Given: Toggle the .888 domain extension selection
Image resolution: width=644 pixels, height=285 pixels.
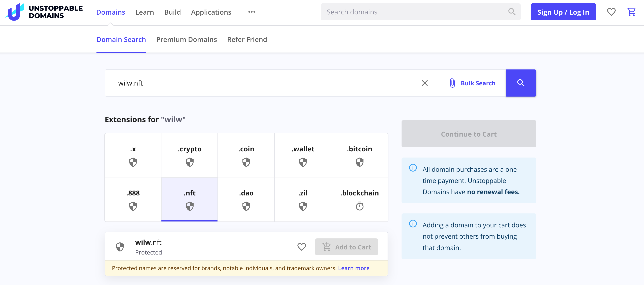Looking at the screenshot, I should pyautogui.click(x=133, y=199).
